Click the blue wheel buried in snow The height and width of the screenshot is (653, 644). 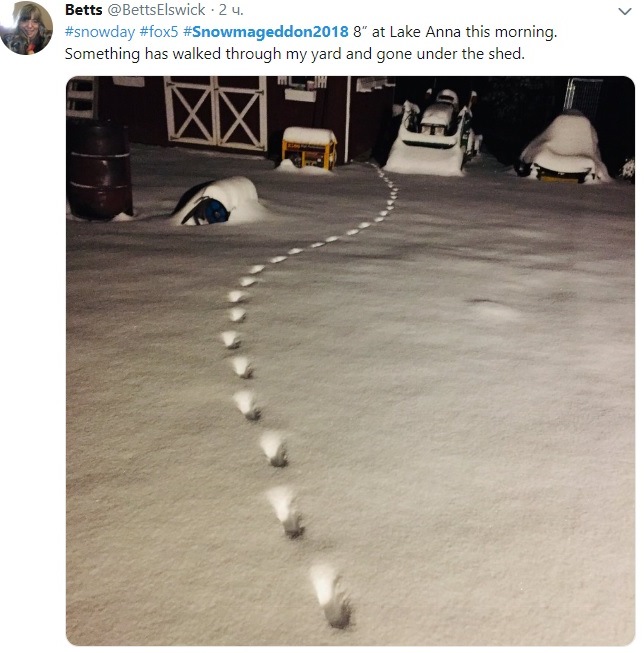pyautogui.click(x=216, y=211)
